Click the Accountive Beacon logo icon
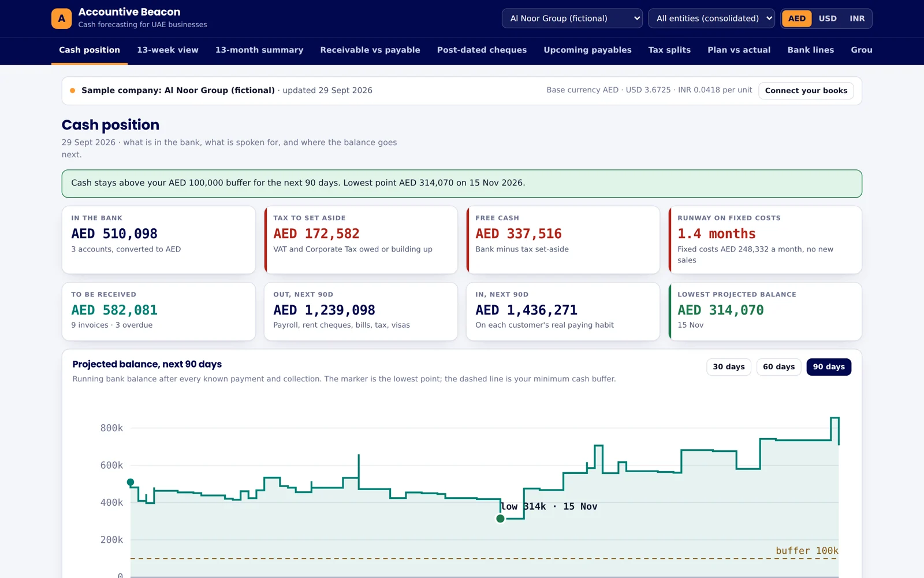 coord(62,18)
